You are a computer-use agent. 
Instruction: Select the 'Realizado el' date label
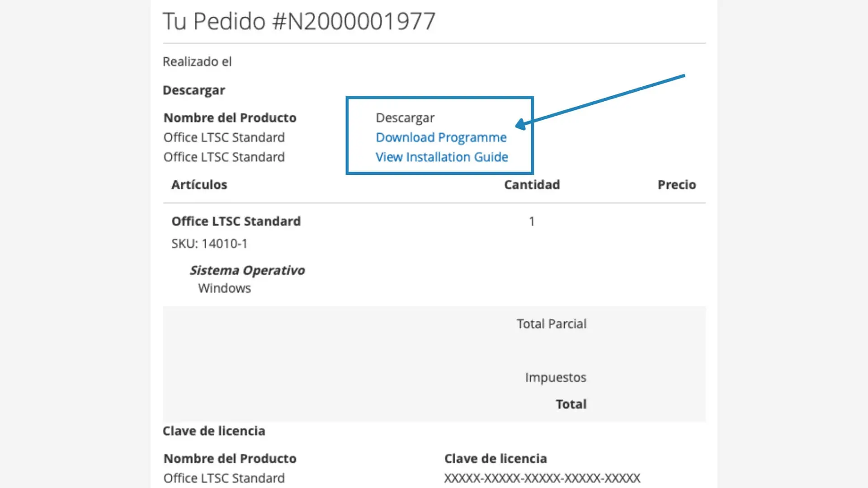point(197,61)
